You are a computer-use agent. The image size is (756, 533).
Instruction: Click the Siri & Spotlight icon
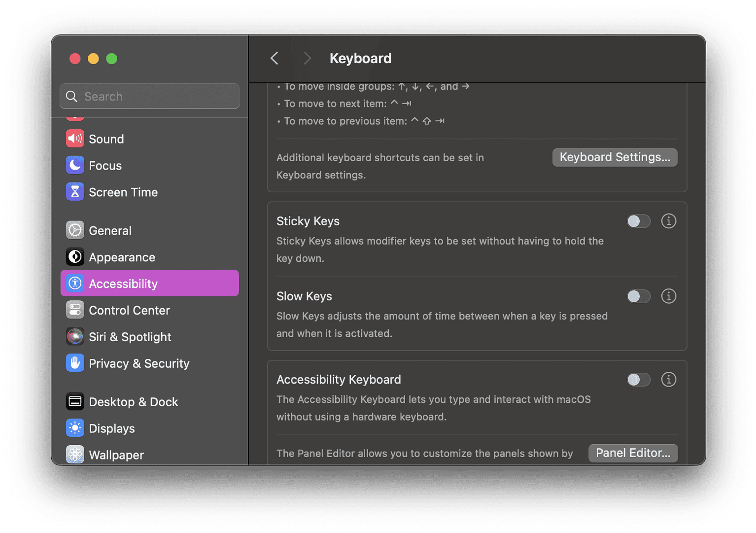coord(75,336)
